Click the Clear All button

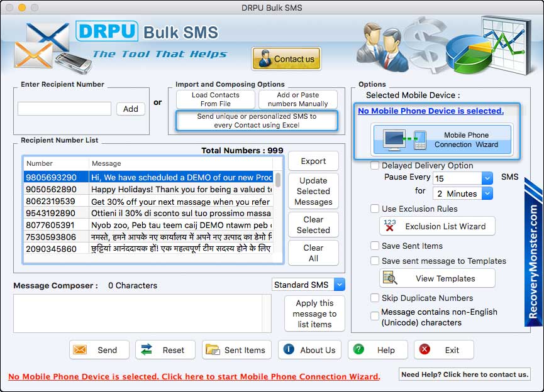pos(313,253)
